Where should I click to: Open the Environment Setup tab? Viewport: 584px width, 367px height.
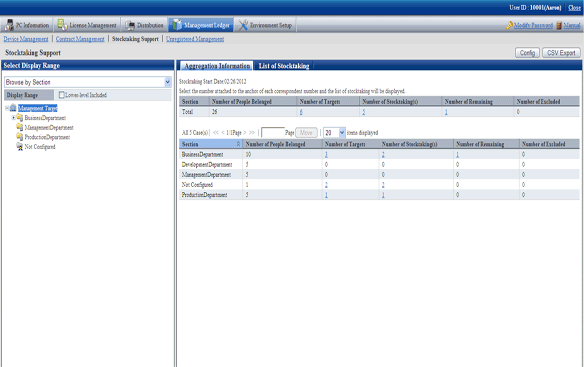[265, 25]
